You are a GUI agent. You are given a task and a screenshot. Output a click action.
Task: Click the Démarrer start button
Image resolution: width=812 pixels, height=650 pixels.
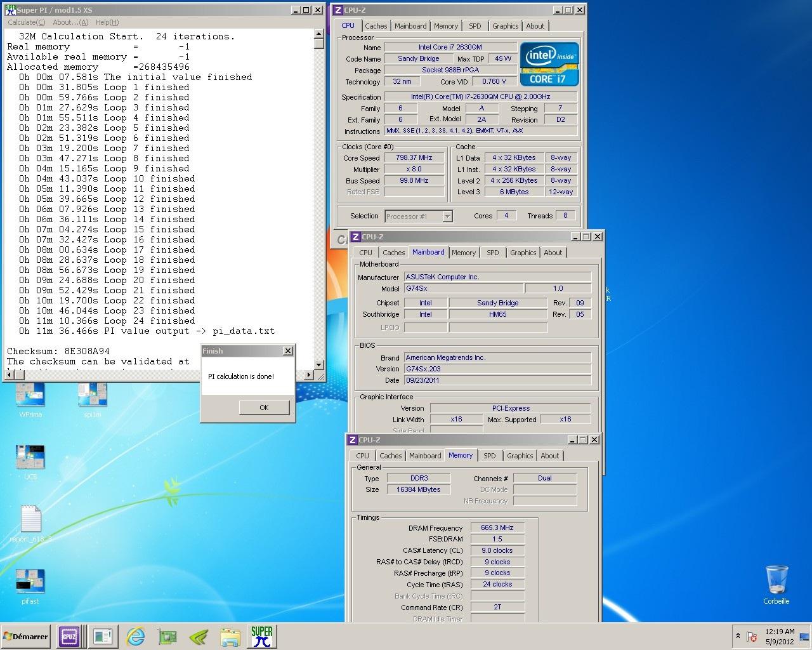[x=27, y=637]
